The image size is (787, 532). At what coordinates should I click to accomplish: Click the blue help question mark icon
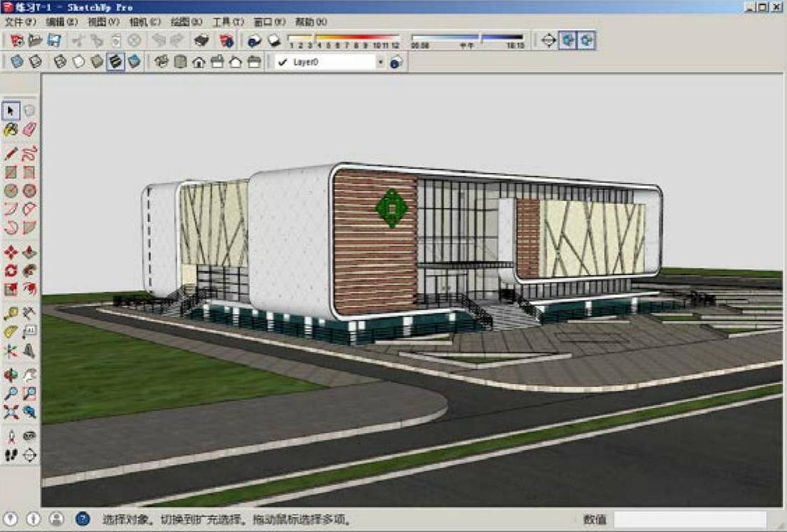pyautogui.click(x=82, y=519)
